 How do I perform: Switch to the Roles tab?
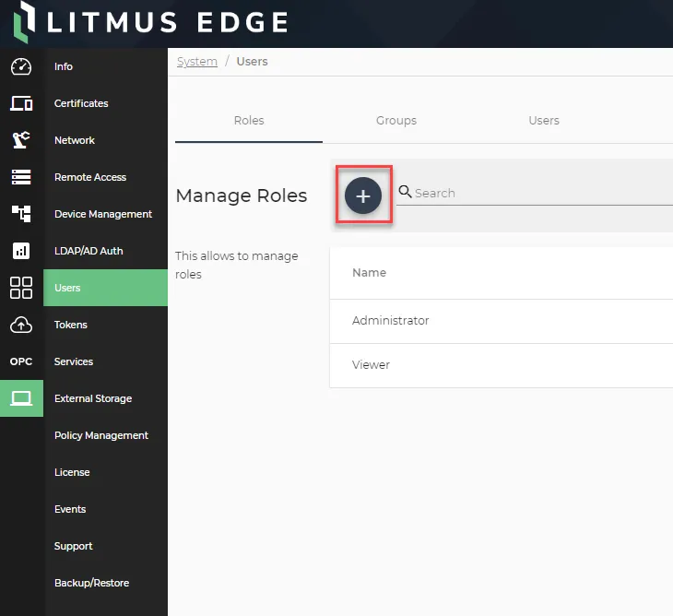pos(249,121)
